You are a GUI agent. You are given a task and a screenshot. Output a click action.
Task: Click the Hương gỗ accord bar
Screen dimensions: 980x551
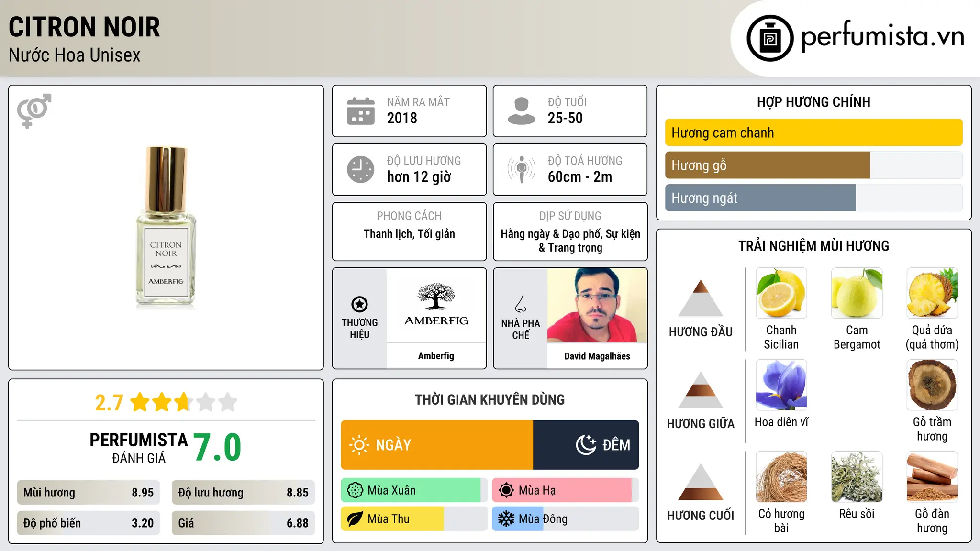pyautogui.click(x=813, y=165)
